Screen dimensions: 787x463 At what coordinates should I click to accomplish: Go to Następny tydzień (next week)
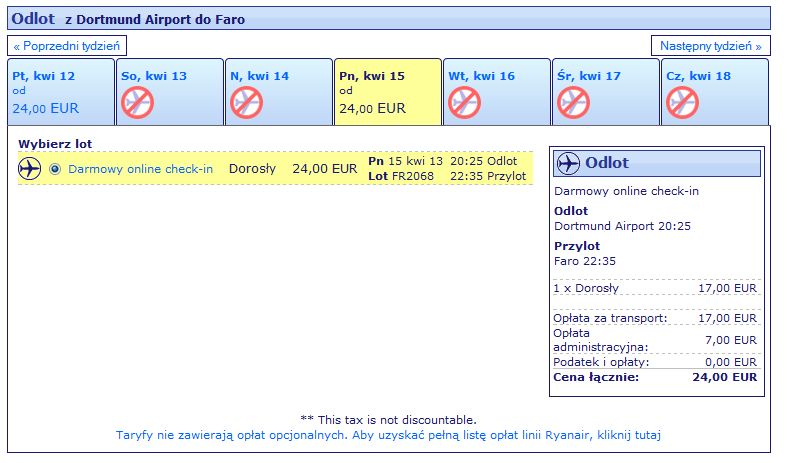[x=710, y=46]
